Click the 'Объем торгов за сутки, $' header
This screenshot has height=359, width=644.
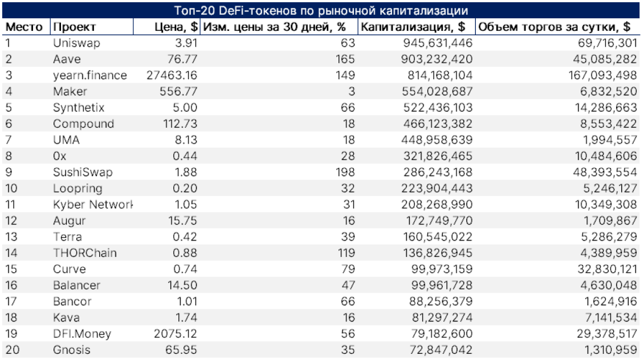[x=554, y=27]
